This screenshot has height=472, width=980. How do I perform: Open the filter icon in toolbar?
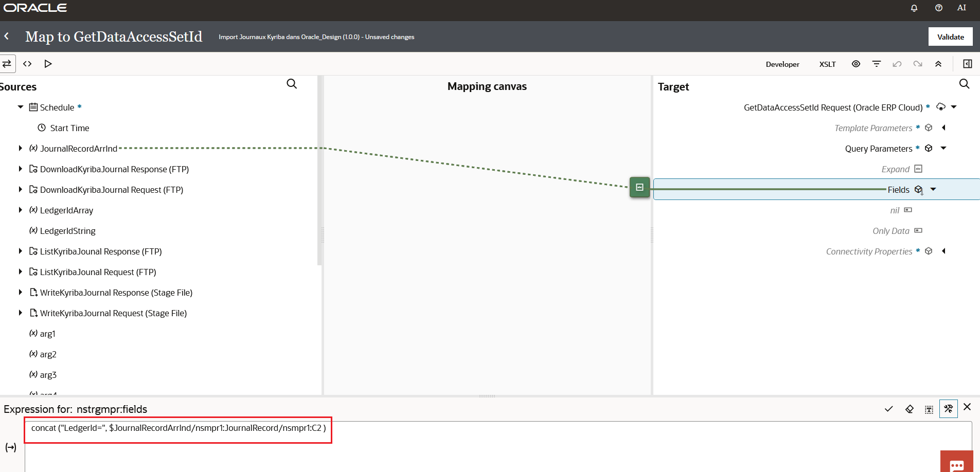(877, 64)
